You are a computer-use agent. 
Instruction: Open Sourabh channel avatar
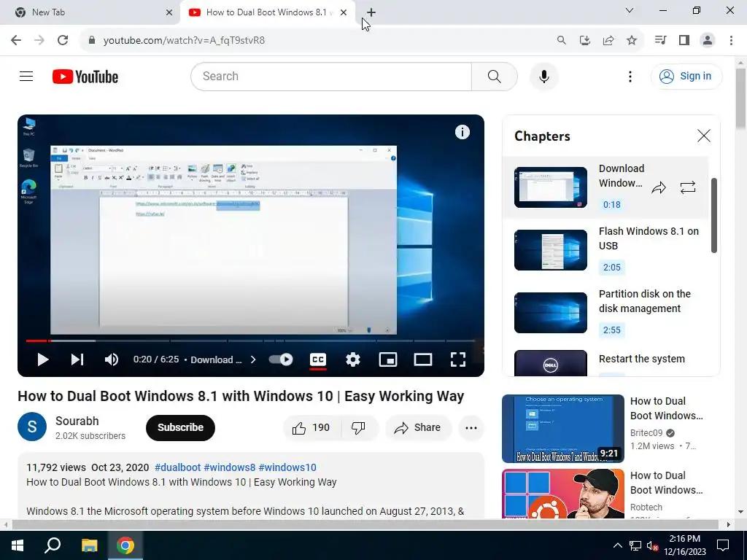(32, 427)
